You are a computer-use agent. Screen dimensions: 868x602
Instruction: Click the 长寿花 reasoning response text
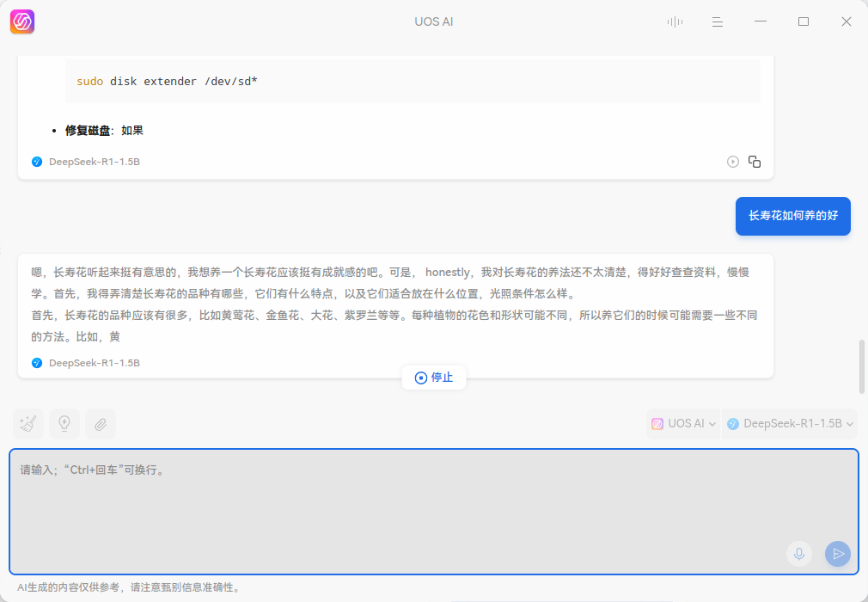pos(394,304)
